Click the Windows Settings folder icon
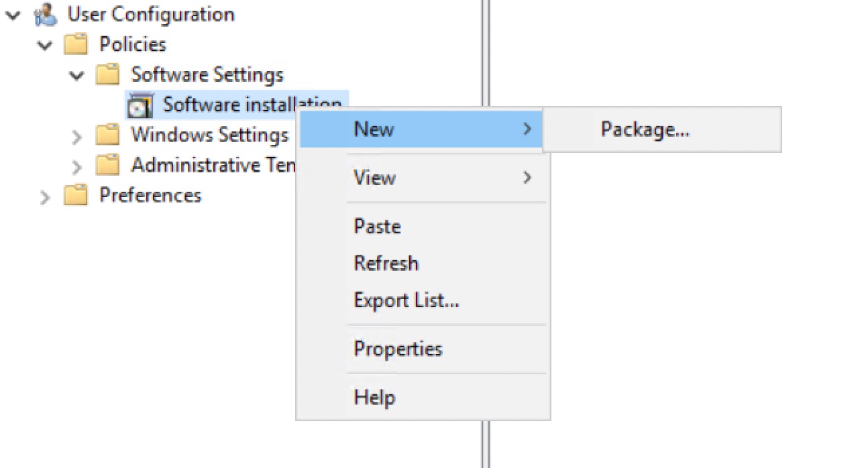The width and height of the screenshot is (868, 468). click(x=107, y=135)
